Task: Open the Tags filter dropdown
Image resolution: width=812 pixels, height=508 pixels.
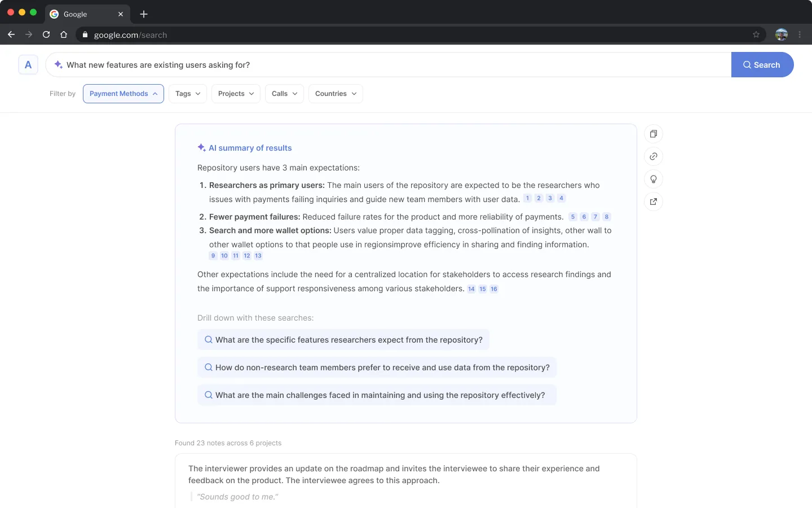Action: (188, 94)
